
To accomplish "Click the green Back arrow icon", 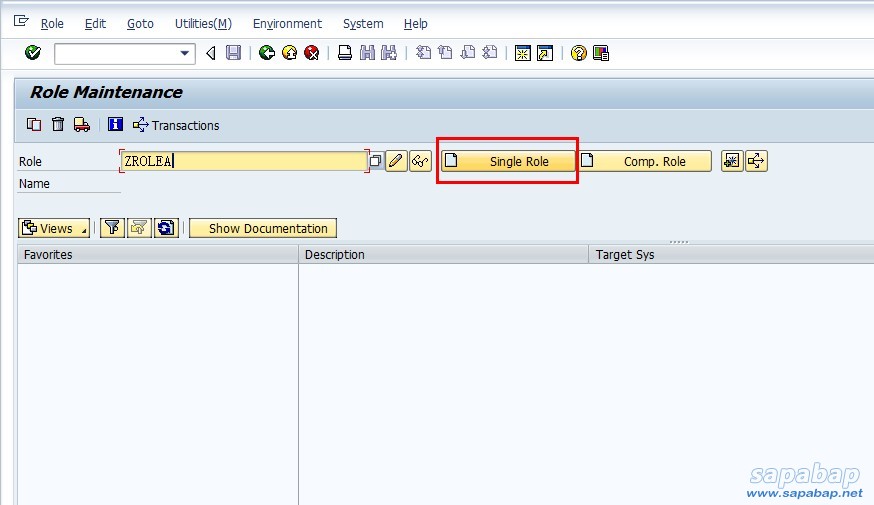I will click(x=266, y=53).
